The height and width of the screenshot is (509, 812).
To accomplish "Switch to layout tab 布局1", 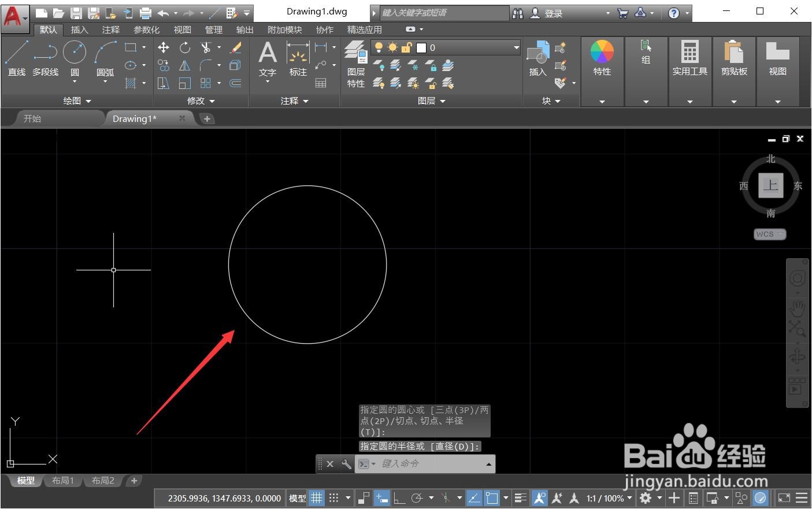I will tap(63, 481).
